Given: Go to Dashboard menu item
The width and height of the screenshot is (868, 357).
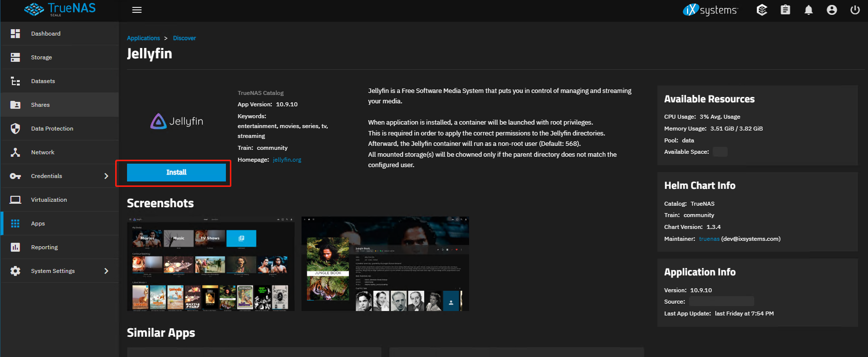Looking at the screenshot, I should click(x=60, y=34).
